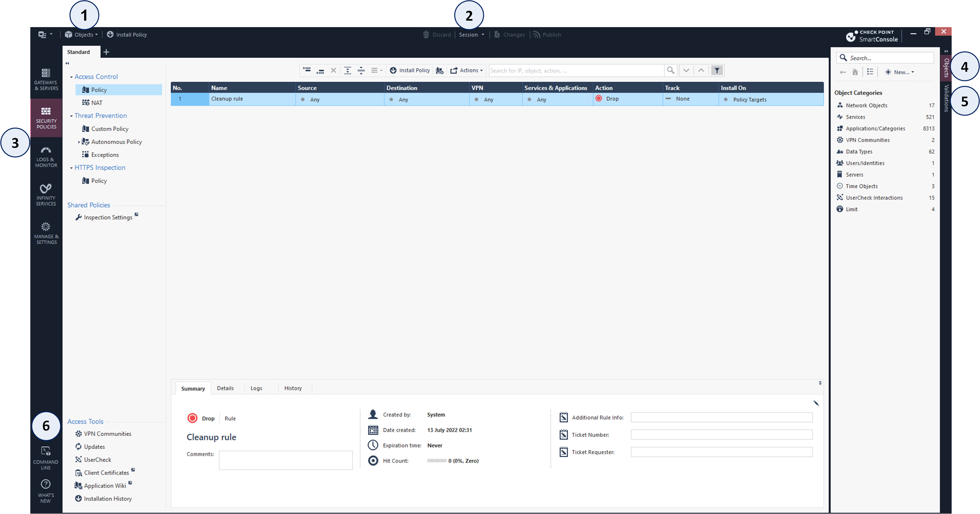Open What's New help icon

click(46, 491)
